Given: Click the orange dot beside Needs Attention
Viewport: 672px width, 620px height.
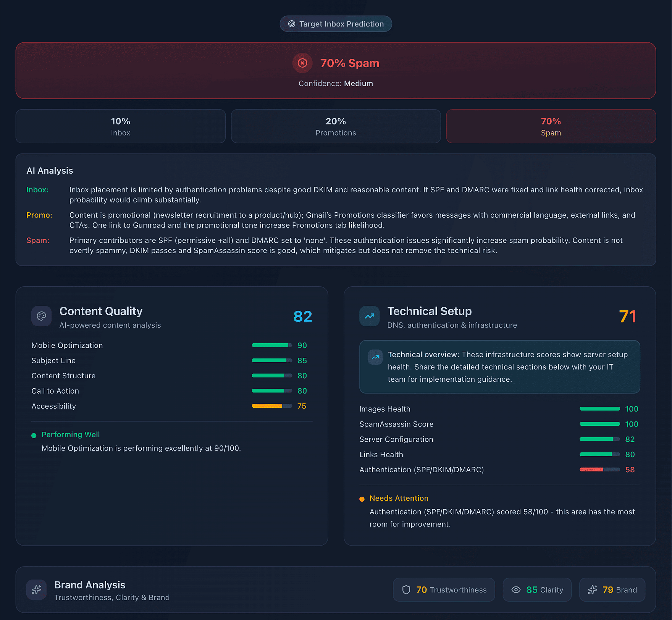Looking at the screenshot, I should click(x=362, y=499).
